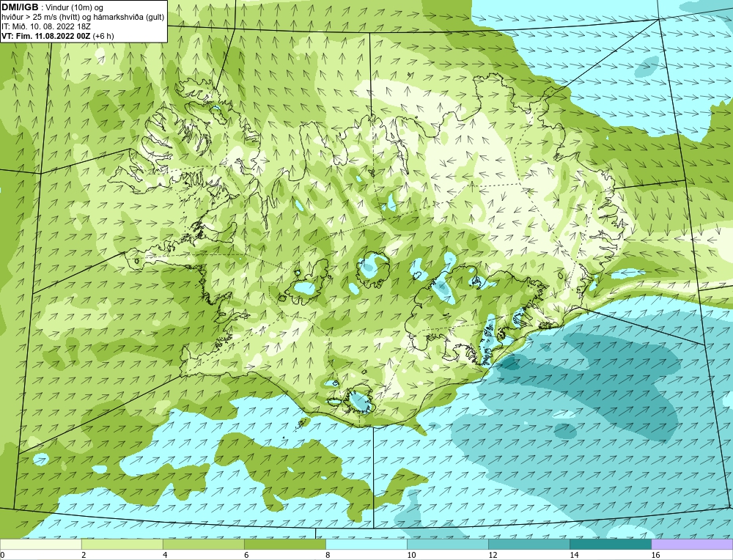Screen dimensions: 733x560
Task: Click the purple above-16 m/s swatch
Action: [x=692, y=545]
